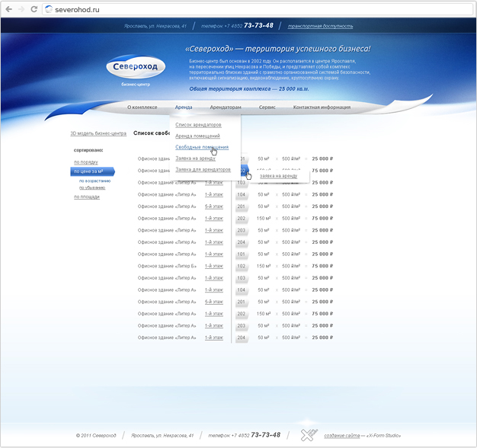The width and height of the screenshot is (477, 448).
Task: Click the severohod.ru address bar
Action: tap(258, 9)
